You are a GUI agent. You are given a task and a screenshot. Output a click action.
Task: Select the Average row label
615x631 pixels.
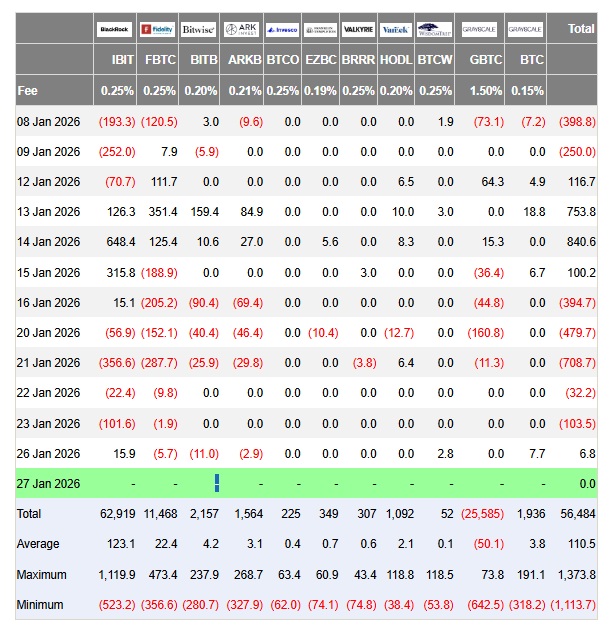point(38,544)
